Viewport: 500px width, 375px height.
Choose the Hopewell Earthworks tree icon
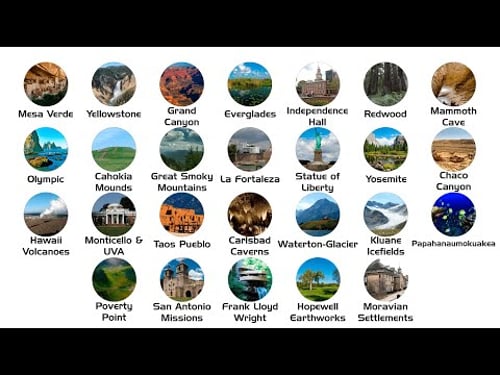[318, 279]
